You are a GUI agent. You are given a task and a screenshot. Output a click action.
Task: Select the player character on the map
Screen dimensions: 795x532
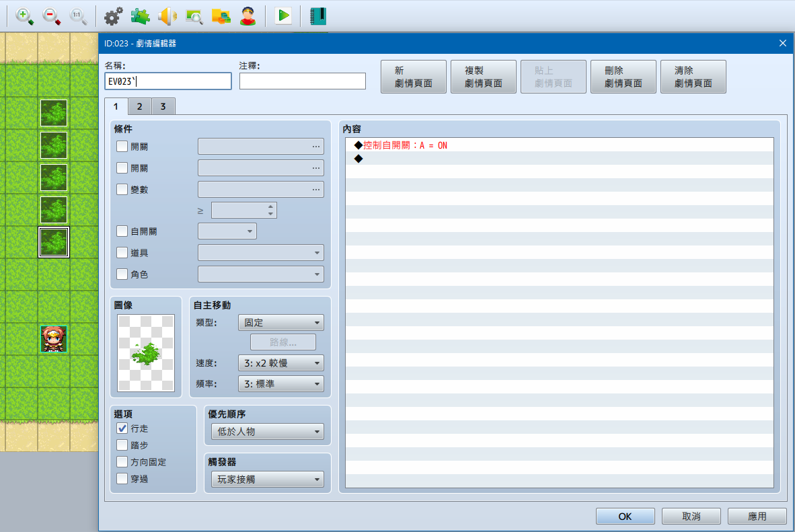pyautogui.click(x=54, y=339)
